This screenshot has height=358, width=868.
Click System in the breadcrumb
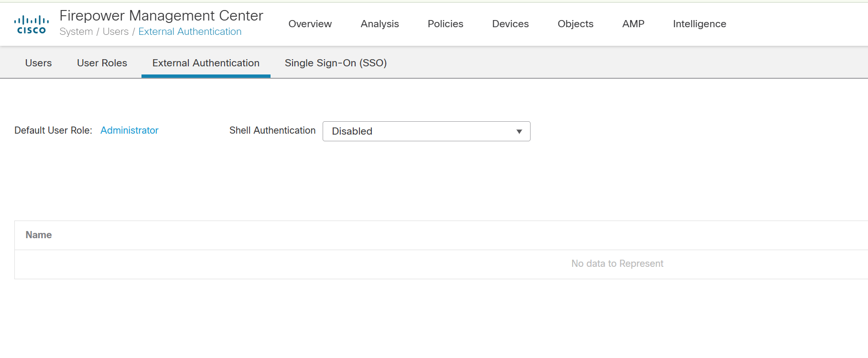pyautogui.click(x=76, y=32)
